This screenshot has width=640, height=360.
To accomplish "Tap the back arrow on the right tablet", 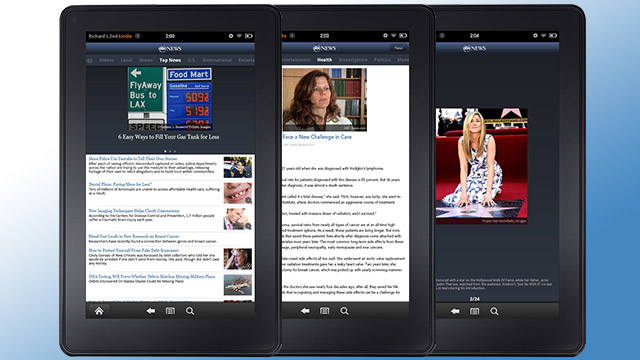I will click(455, 311).
